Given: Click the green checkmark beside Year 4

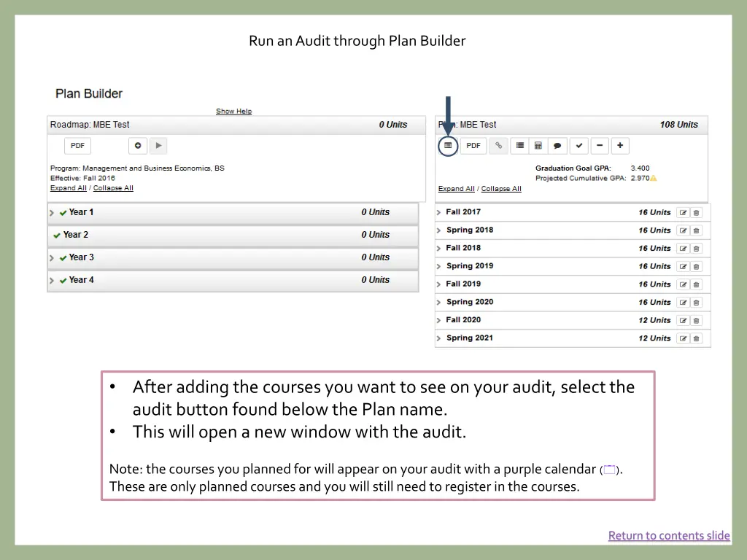Looking at the screenshot, I should [63, 281].
